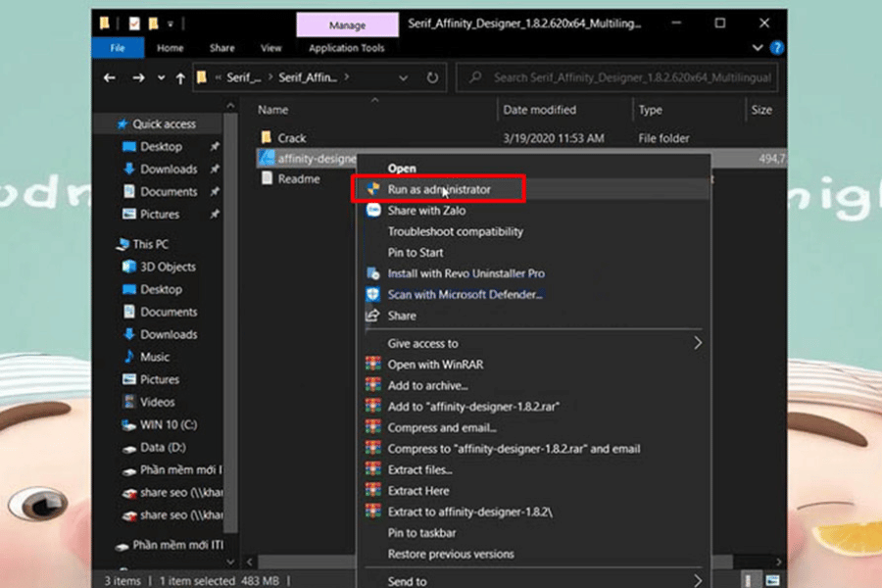Click the up arrow navigation icon
This screenshot has width=882, height=588.
[x=180, y=77]
